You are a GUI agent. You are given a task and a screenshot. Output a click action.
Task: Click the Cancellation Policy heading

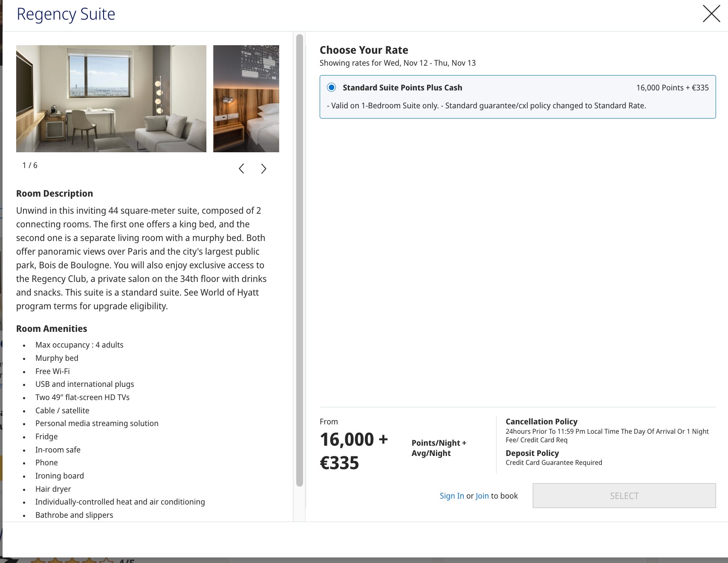541,421
